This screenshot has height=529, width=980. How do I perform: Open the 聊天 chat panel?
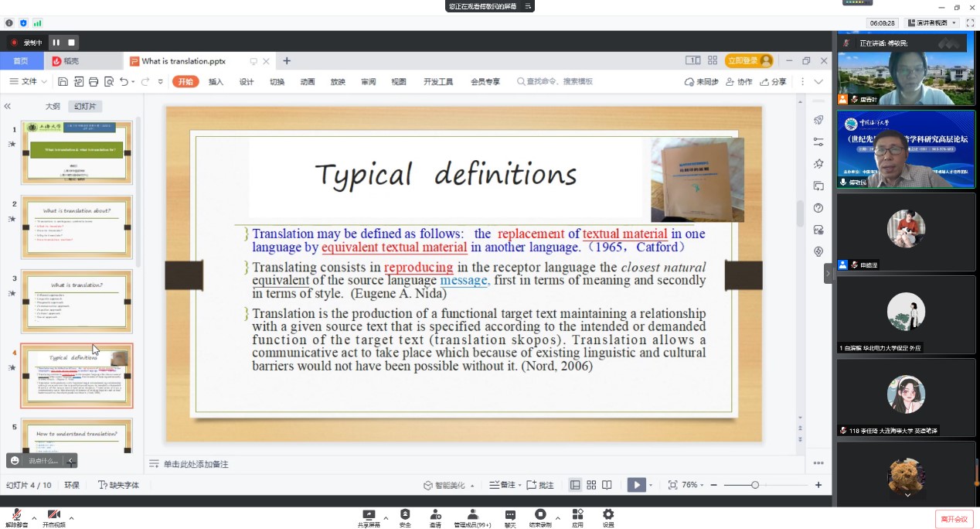point(510,518)
